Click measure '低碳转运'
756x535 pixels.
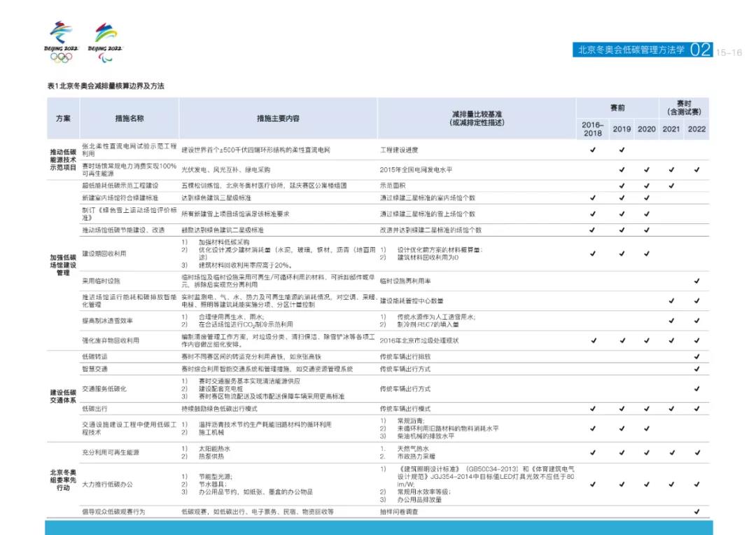point(94,356)
